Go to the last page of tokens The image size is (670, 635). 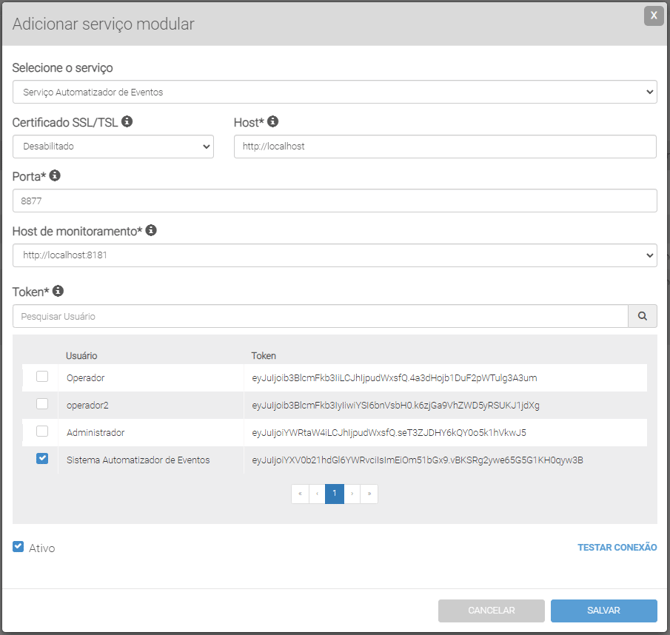369,494
